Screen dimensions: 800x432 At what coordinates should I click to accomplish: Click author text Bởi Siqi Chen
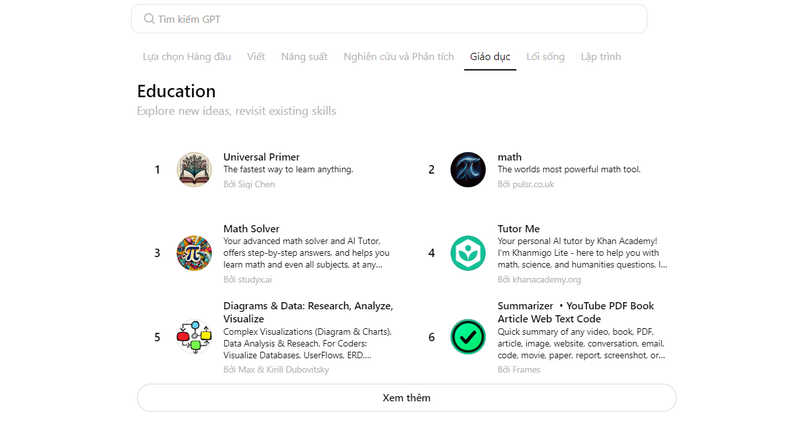(x=249, y=184)
